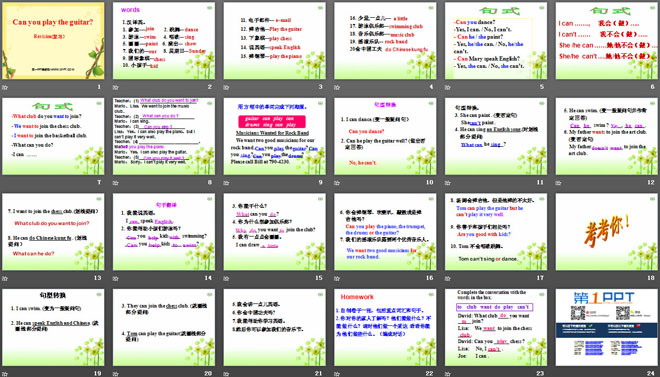Select slide 5 with 'Can you dance?' sentences
This screenshot has height=377, width=660.
click(x=496, y=41)
